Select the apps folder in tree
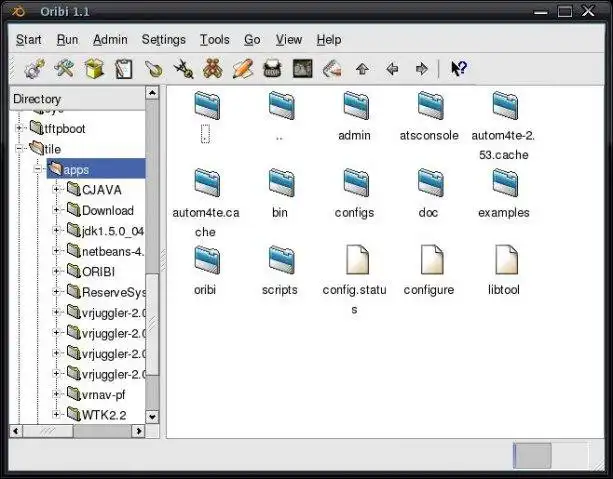Image resolution: width=613 pixels, height=479 pixels. (96, 169)
